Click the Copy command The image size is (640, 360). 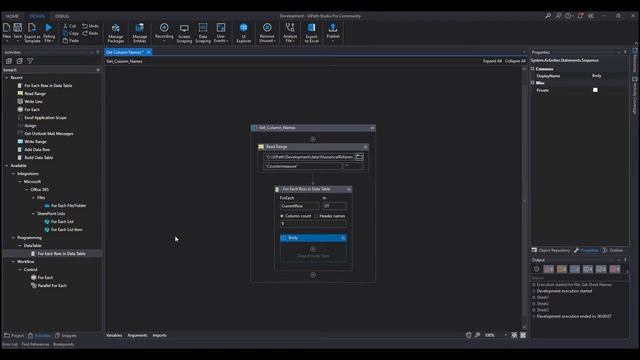pos(70,33)
